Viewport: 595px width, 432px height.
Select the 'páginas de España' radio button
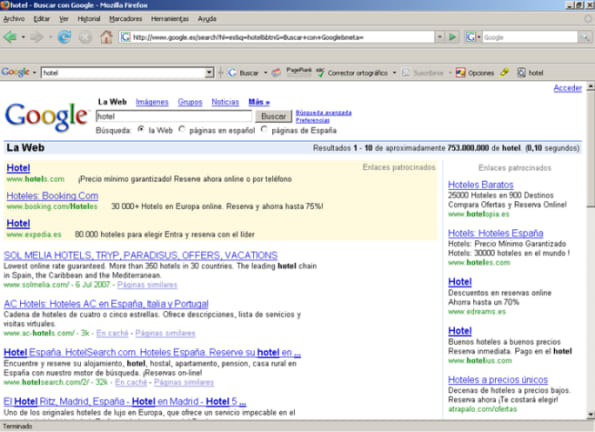[x=264, y=129]
